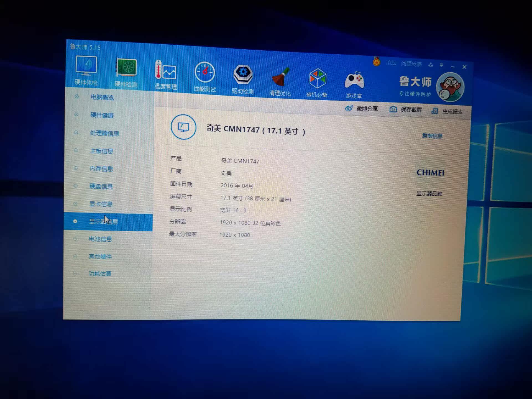The width and height of the screenshot is (532, 399).
Task: Open the 清理优化 cleanup broom icon
Action: (280, 78)
